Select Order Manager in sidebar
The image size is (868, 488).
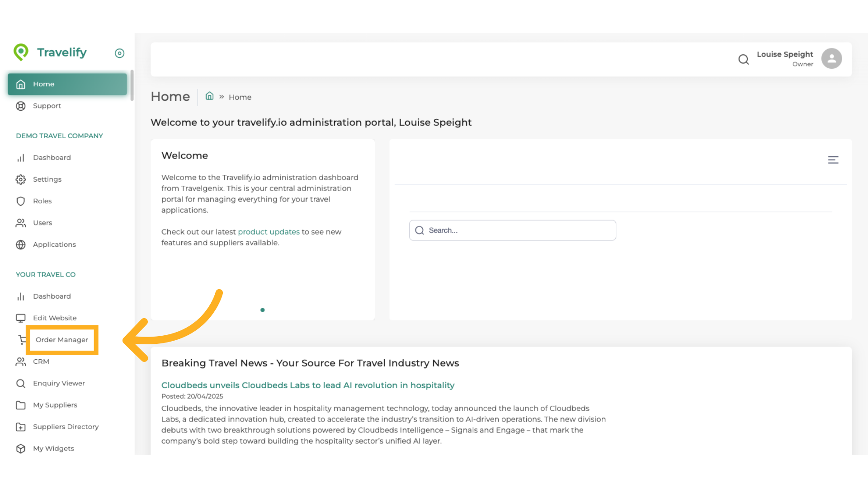(x=62, y=340)
